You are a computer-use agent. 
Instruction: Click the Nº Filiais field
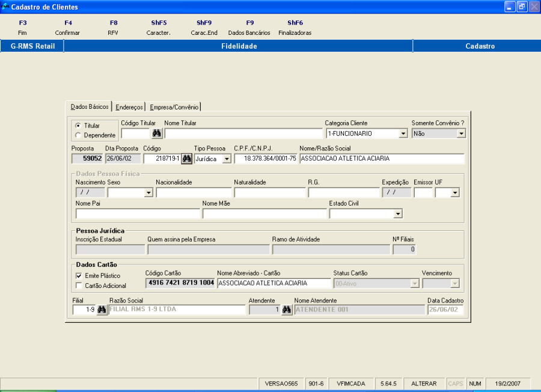[405, 250]
